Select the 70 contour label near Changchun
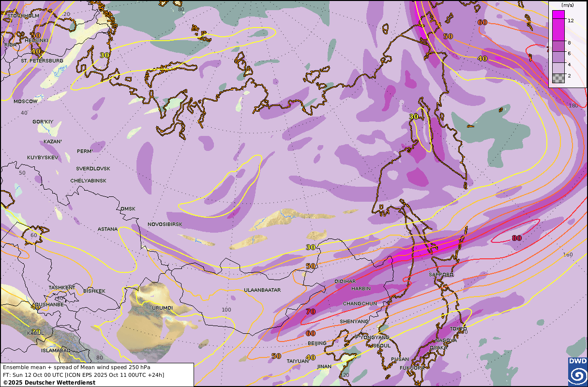 click(310, 312)
